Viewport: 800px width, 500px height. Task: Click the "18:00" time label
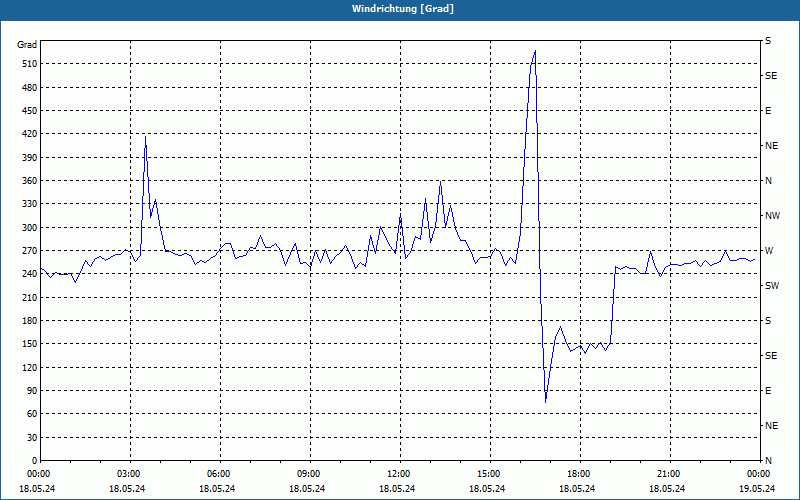point(580,474)
